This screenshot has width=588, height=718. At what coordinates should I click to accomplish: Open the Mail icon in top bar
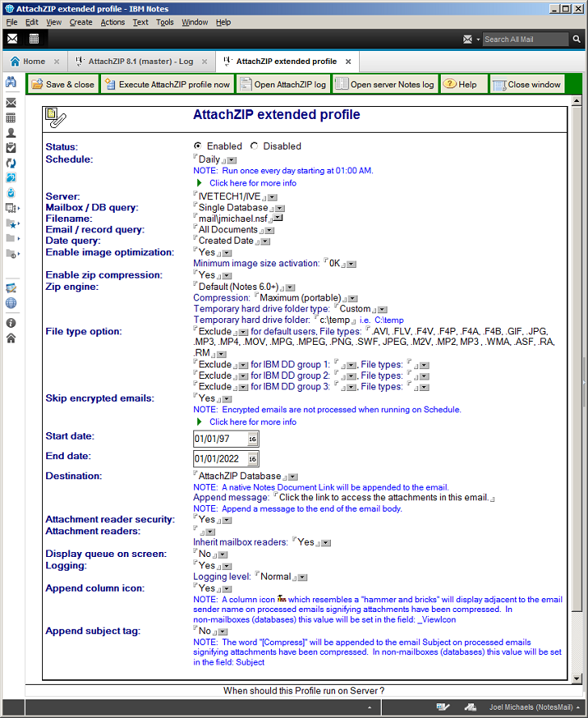click(x=12, y=39)
